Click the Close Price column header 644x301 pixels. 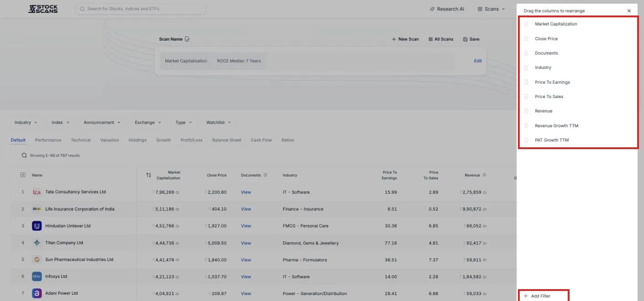coord(216,175)
